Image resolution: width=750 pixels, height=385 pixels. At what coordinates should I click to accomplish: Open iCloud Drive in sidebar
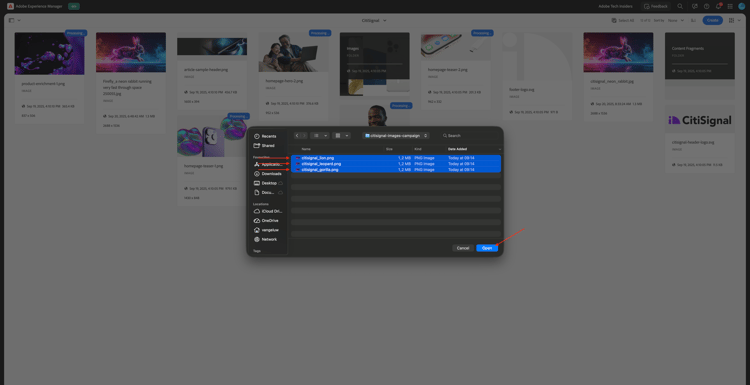point(268,211)
